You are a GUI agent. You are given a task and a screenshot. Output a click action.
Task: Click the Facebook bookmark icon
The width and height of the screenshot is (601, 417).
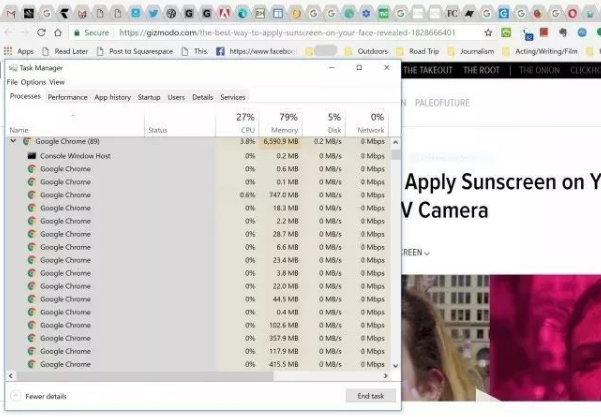[x=220, y=50]
